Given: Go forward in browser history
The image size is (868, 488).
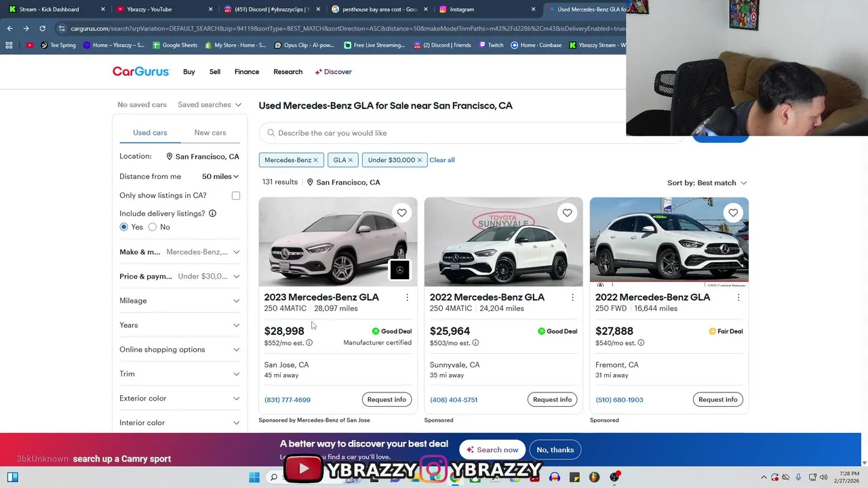Looking at the screenshot, I should [x=26, y=28].
